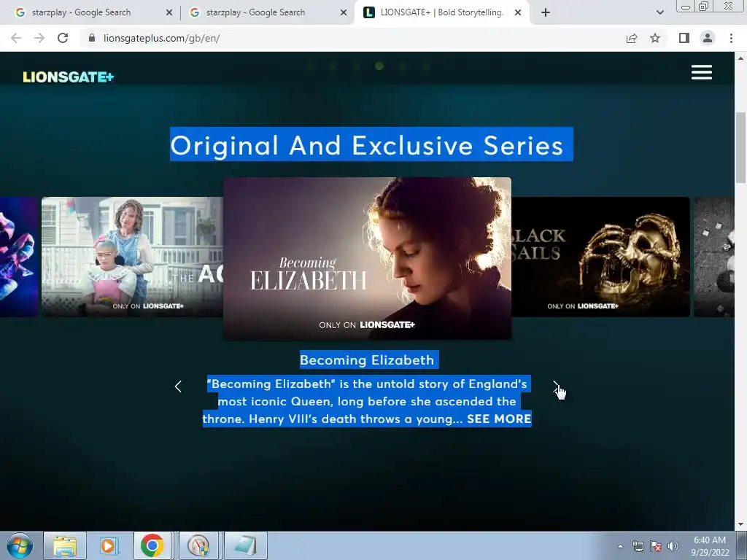Open the Action Center flag icon

pos(656,546)
